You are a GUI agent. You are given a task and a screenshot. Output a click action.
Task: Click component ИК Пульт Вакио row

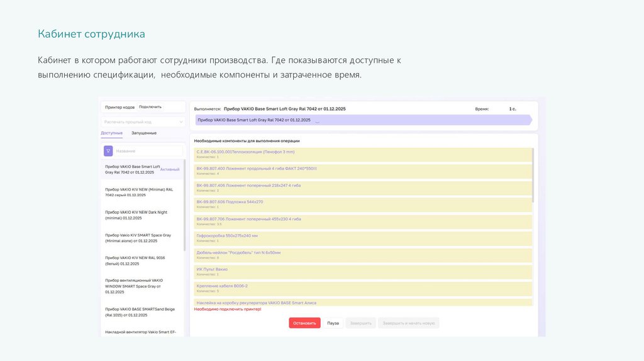point(363,272)
